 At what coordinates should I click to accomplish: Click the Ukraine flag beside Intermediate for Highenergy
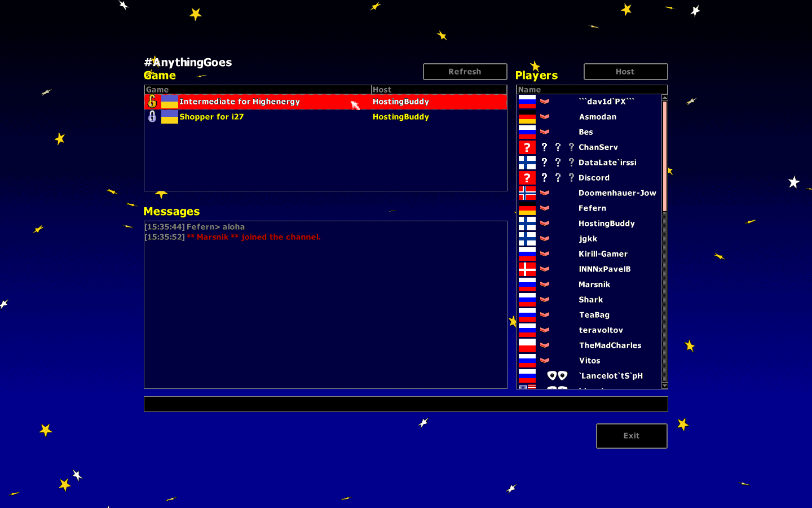coord(170,102)
